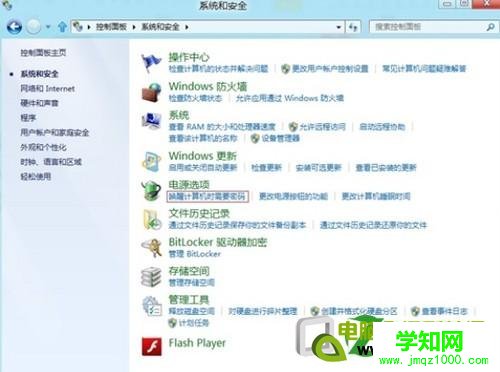
Task: Click the Power Options battery icon
Action: [151, 190]
